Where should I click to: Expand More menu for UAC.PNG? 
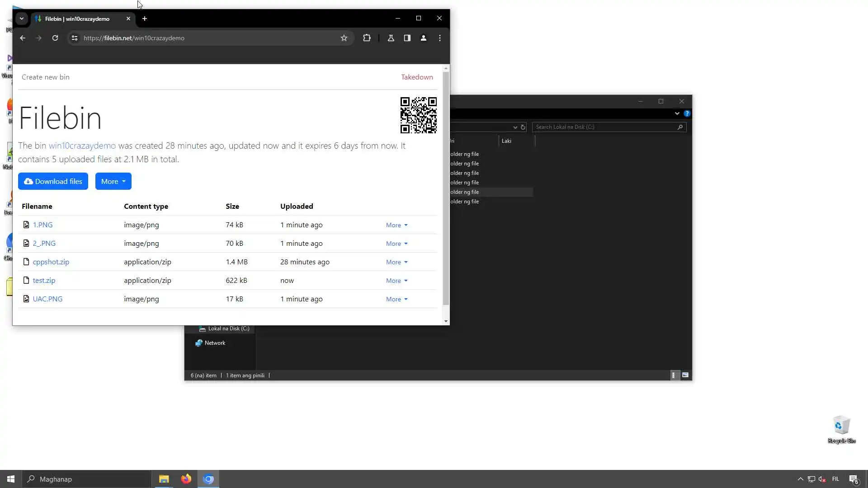pyautogui.click(x=396, y=299)
